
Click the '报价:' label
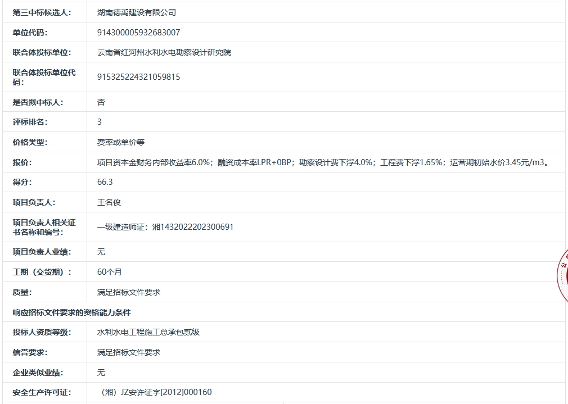[x=22, y=162]
